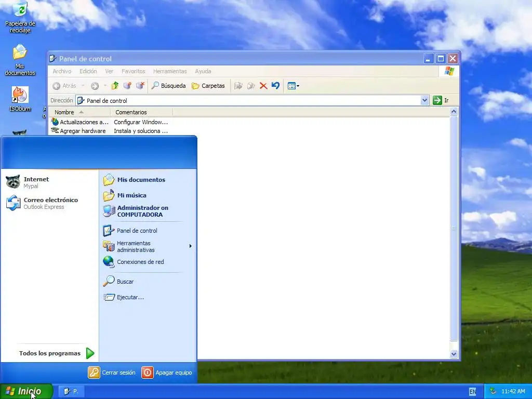This screenshot has width=532, height=399.
Task: Open Mis documentos in Start menu
Action: tap(147, 180)
